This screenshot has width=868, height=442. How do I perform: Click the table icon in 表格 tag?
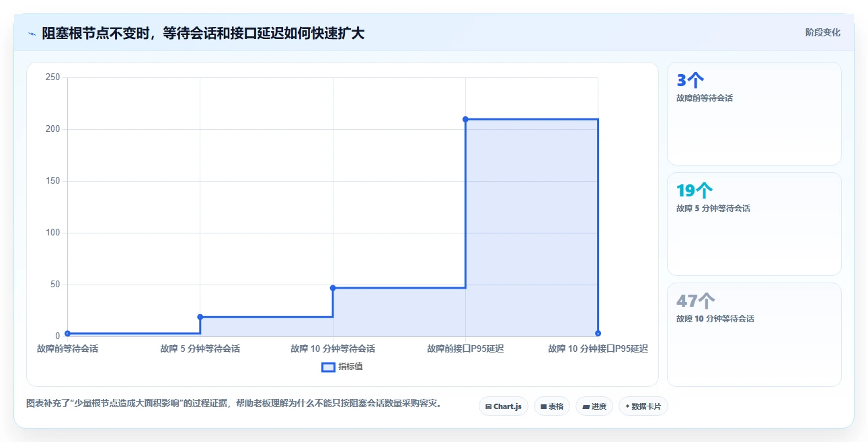click(543, 406)
